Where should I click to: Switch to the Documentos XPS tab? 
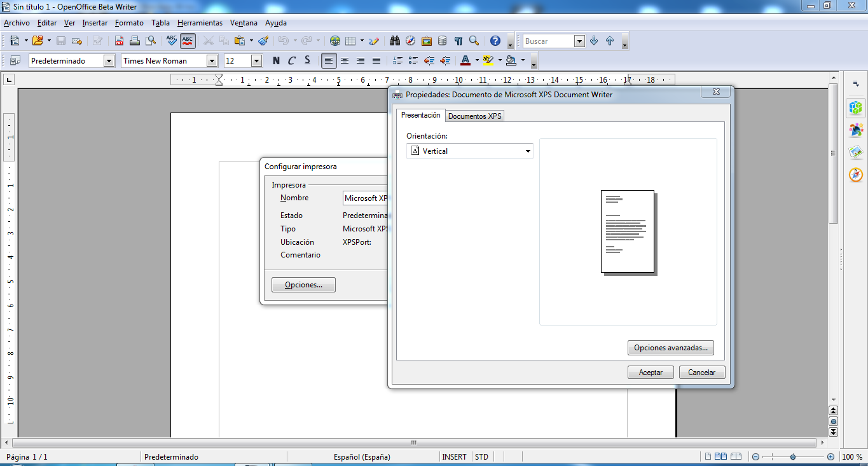474,116
